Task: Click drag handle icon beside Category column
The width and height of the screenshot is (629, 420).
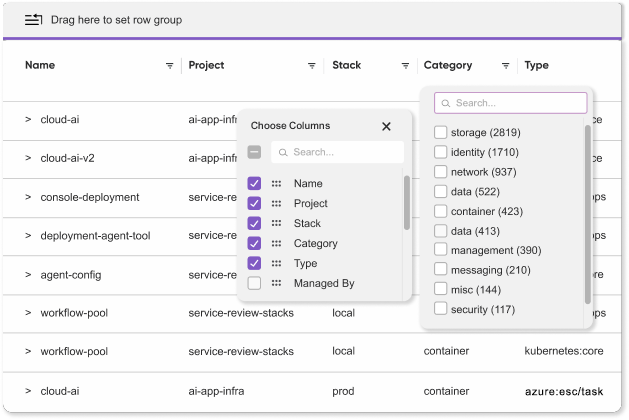Action: pyautogui.click(x=276, y=243)
